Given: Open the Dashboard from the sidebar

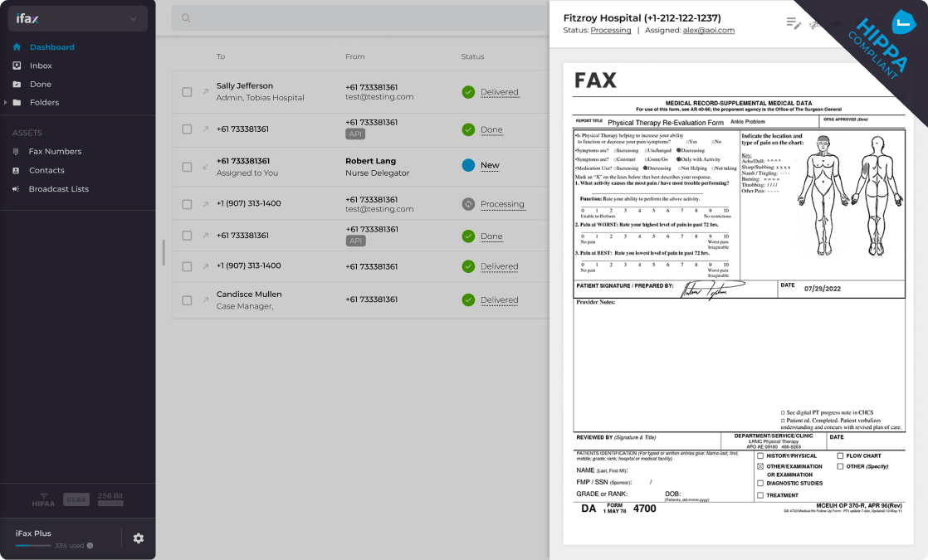Looking at the screenshot, I should coord(50,47).
